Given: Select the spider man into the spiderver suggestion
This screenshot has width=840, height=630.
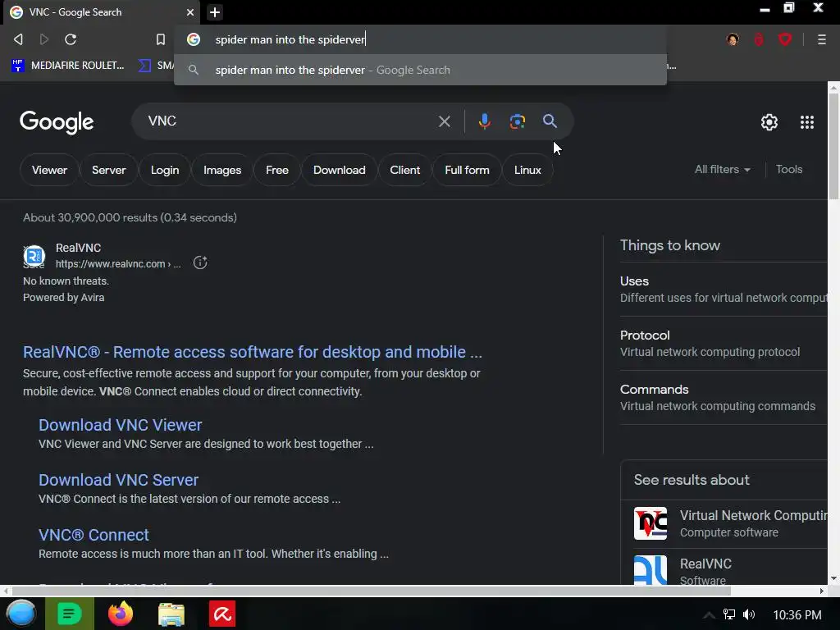Looking at the screenshot, I should (421, 70).
